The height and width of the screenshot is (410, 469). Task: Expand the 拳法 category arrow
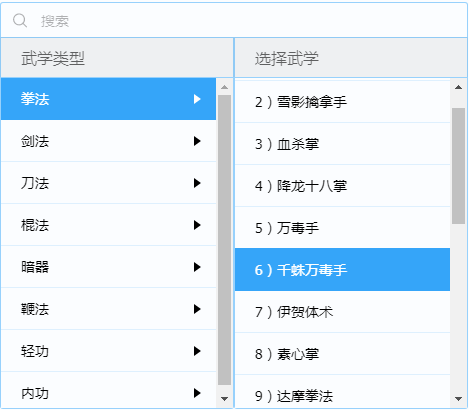(197, 99)
